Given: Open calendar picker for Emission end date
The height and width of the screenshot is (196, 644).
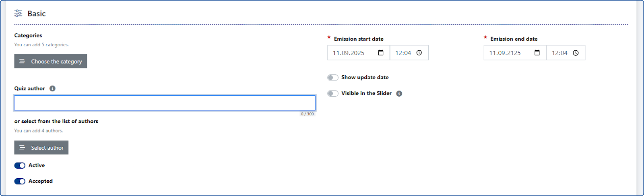Looking at the screenshot, I should pos(537,53).
